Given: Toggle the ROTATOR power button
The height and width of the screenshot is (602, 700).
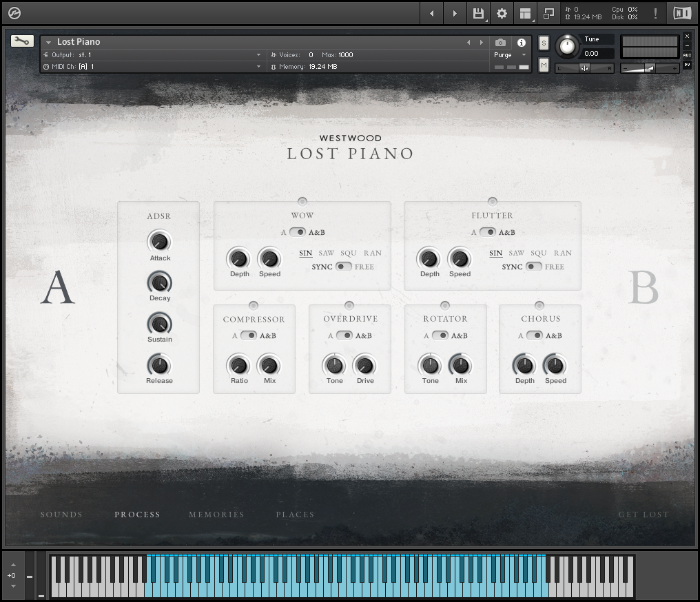Looking at the screenshot, I should coord(444,305).
